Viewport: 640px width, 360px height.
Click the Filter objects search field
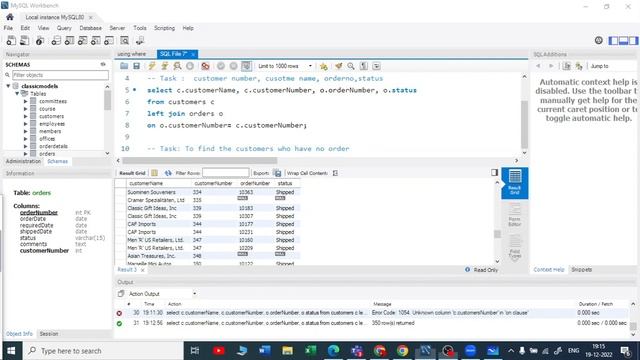[60, 75]
